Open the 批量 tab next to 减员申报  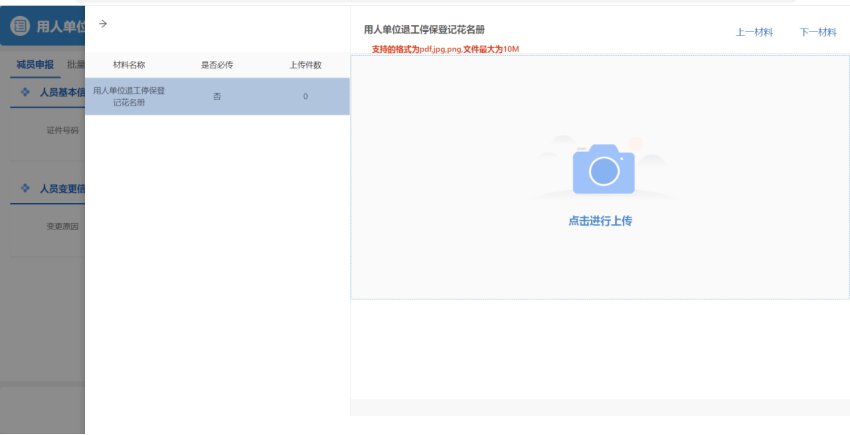(75, 65)
